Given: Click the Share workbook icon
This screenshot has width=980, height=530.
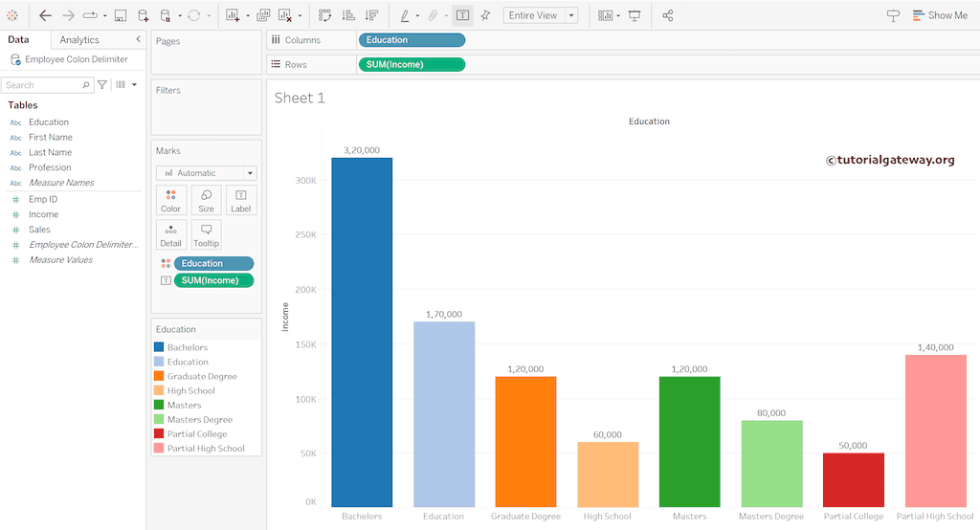Looking at the screenshot, I should pyautogui.click(x=667, y=15).
